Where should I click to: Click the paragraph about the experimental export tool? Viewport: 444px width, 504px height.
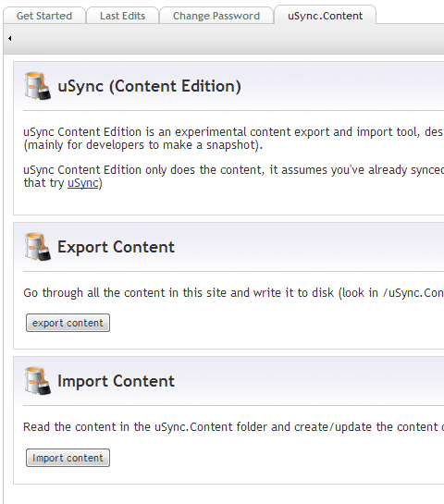point(233,138)
